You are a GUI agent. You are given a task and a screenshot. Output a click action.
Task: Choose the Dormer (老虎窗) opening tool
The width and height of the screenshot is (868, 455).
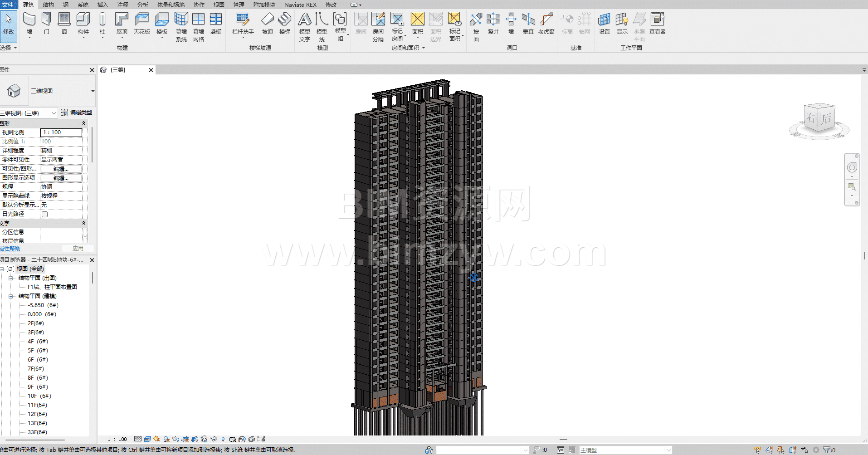pos(546,24)
